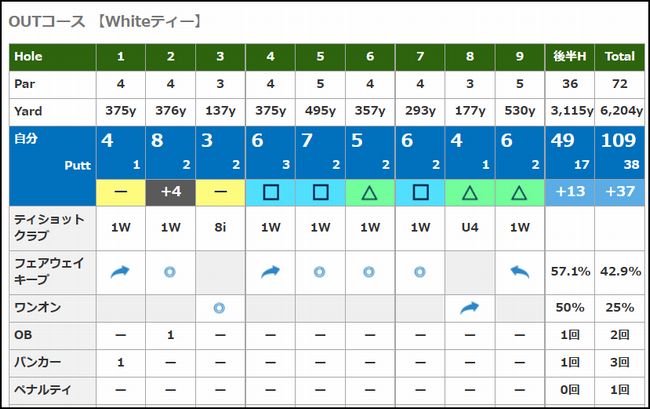650x409 pixels.
Task: Click the U4 tee shot club on hole 8
Action: click(469, 227)
